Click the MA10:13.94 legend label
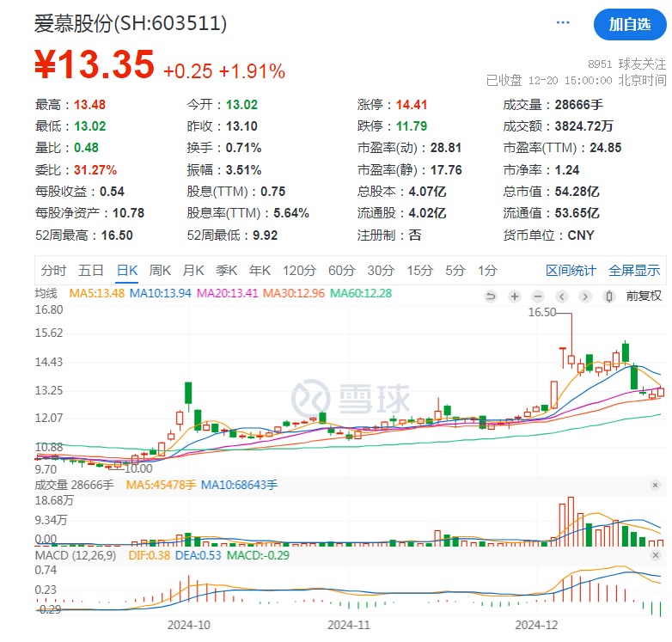672x642 pixels. 161,294
